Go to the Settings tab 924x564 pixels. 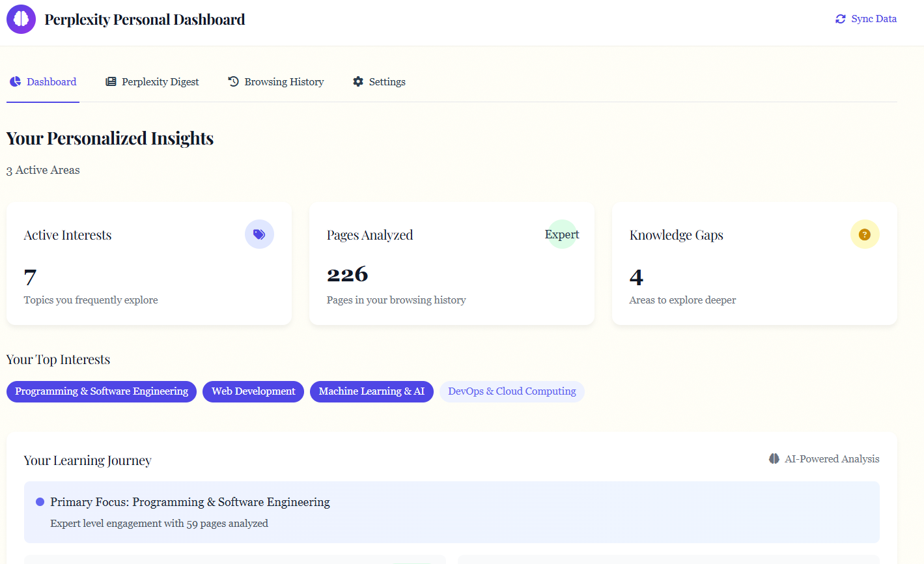pos(379,82)
